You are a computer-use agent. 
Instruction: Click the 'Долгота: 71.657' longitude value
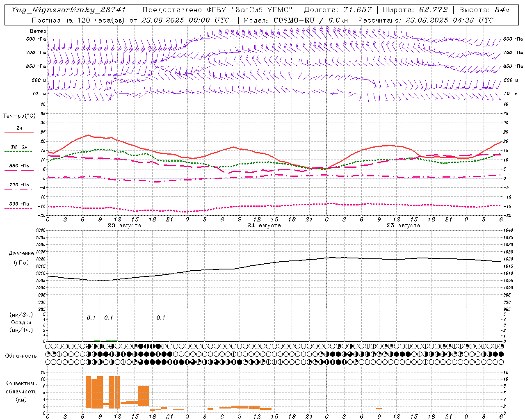tap(338, 10)
